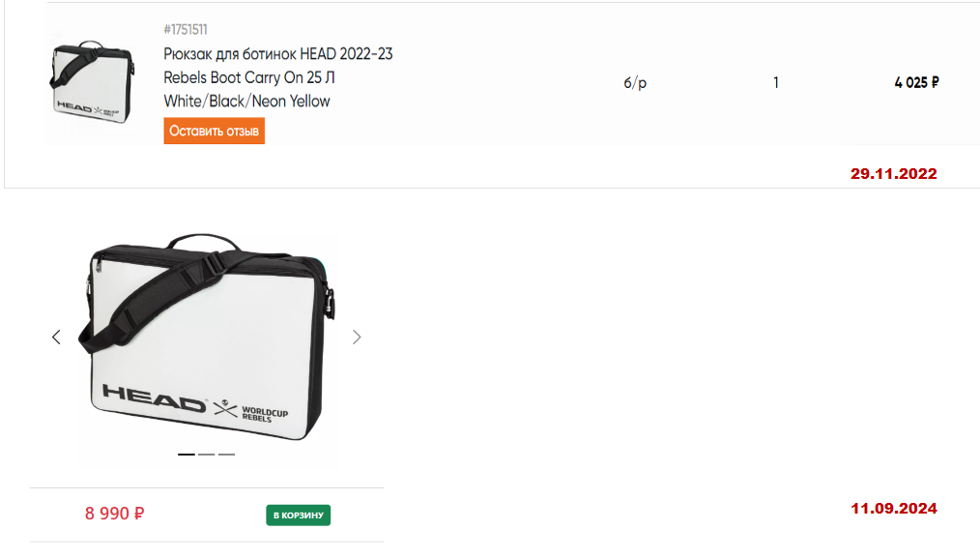Screen dimensions: 980x559
Task: Click the Оставить отзыв button
Action: [215, 131]
